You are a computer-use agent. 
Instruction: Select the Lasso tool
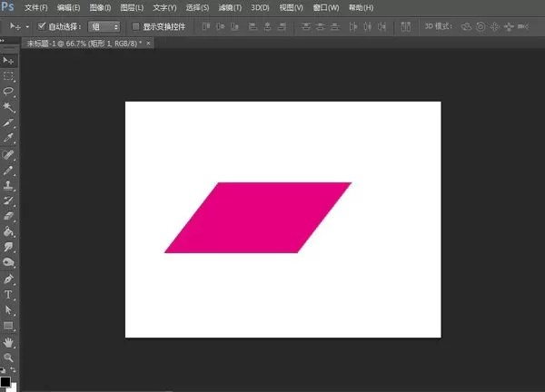[8, 92]
